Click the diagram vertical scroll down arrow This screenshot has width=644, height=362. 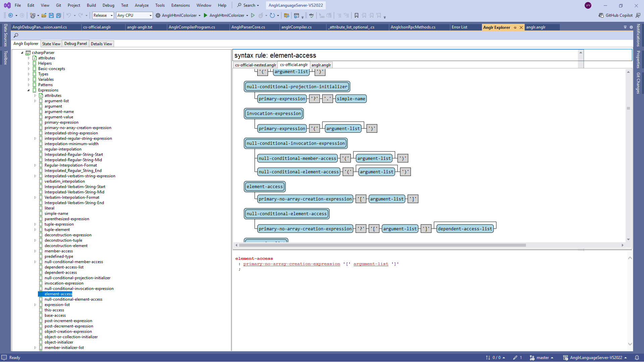click(628, 239)
